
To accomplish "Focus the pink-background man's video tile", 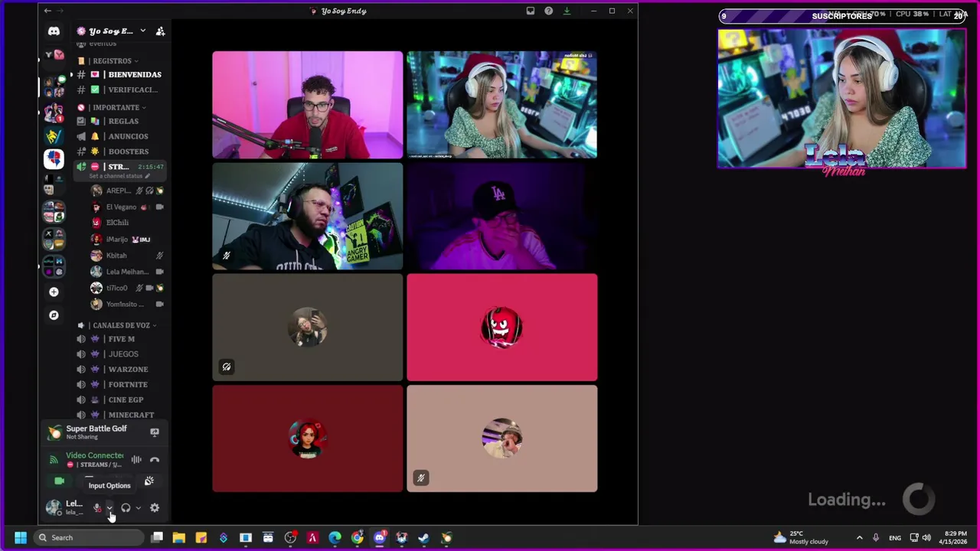I will [x=308, y=105].
